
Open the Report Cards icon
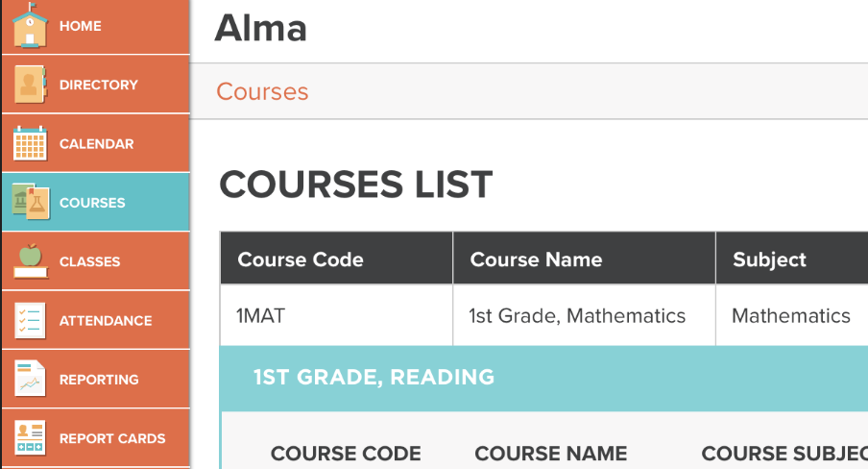30,438
